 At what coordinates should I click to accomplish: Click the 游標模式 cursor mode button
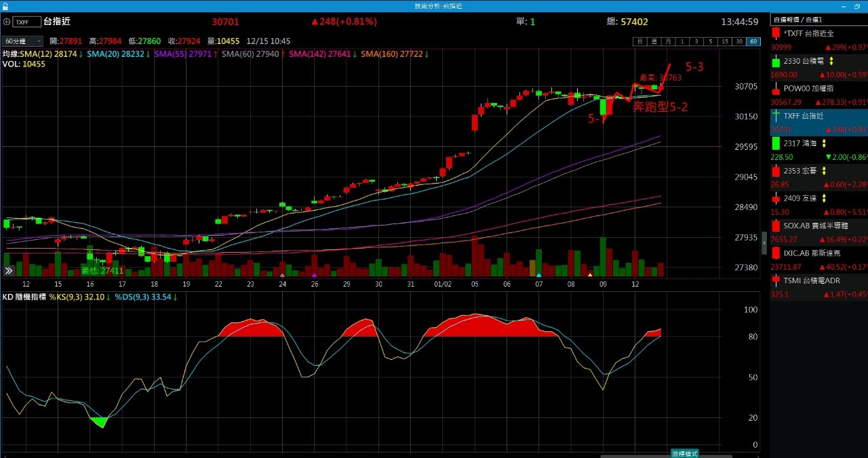[684, 453]
